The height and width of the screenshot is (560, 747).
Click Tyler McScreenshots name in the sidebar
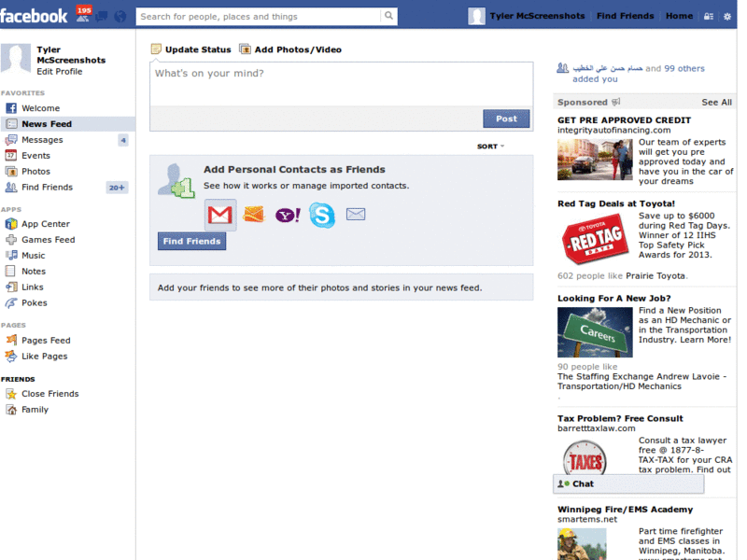point(71,55)
